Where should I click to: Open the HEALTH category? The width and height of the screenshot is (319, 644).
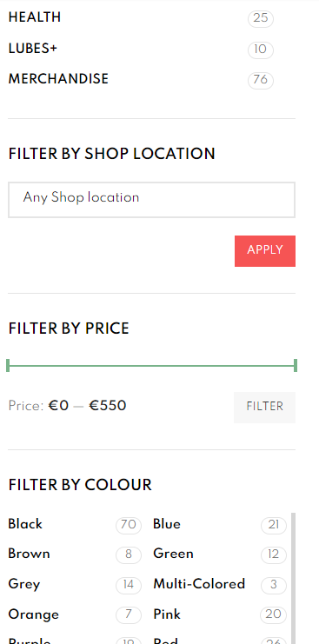tap(35, 17)
